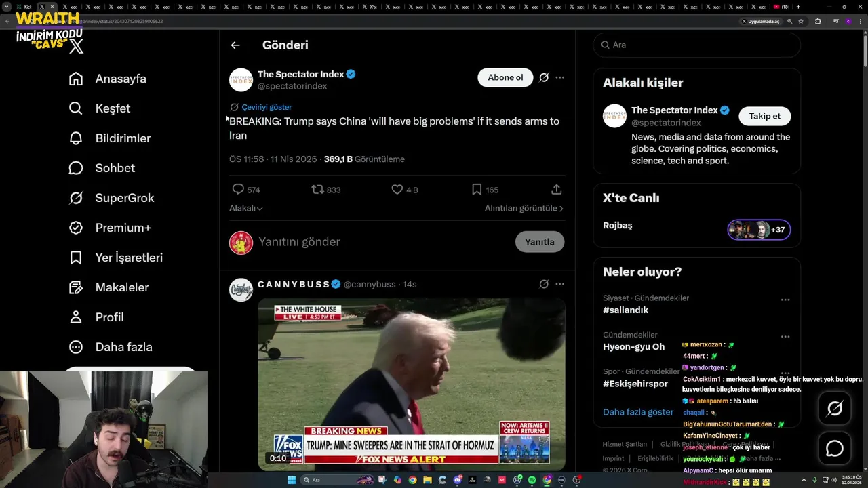Open Profil in the sidebar
The height and width of the screenshot is (488, 868).
click(96, 317)
